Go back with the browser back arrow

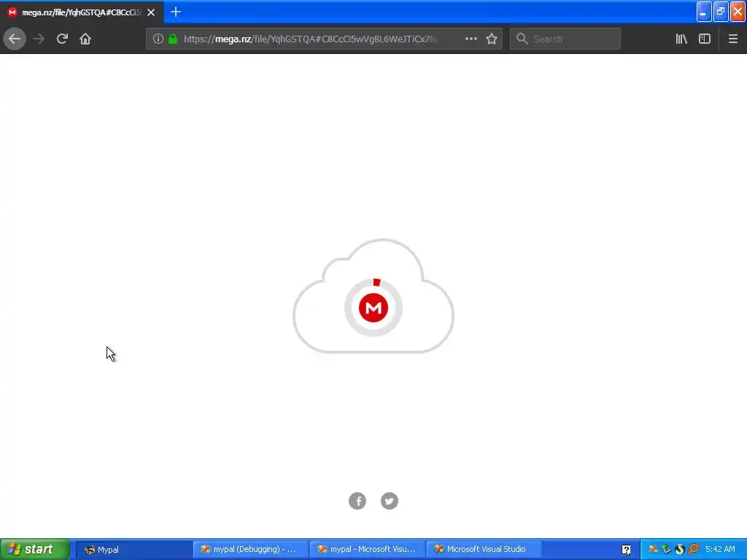pos(15,39)
